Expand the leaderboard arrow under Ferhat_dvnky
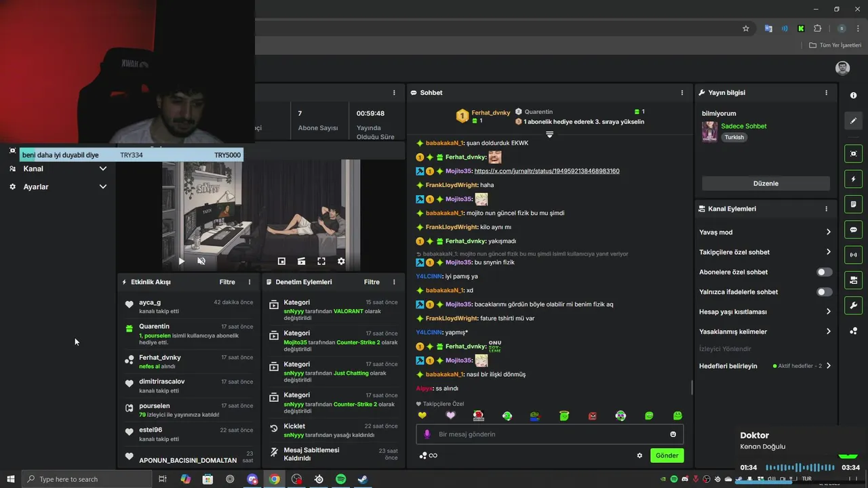This screenshot has height=488, width=868. [x=549, y=134]
